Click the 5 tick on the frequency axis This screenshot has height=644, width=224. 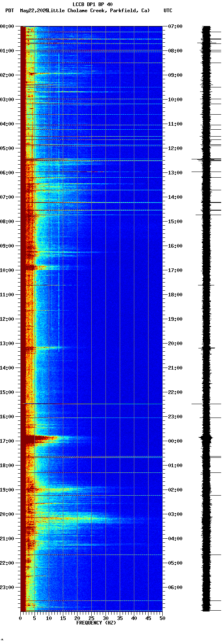coord(34,618)
